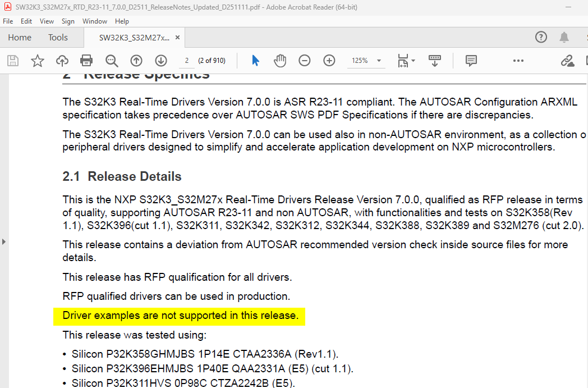Expand the page fit options arrow
The width and height of the screenshot is (588, 388).
414,61
